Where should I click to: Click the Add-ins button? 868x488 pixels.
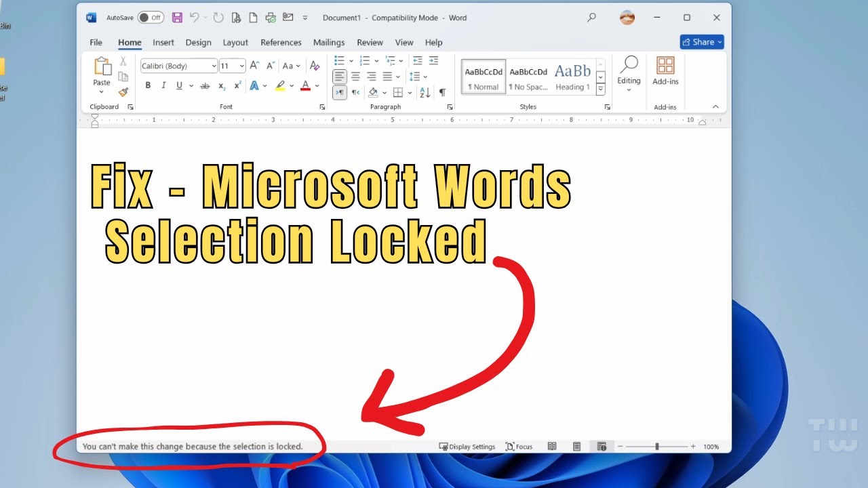point(665,70)
